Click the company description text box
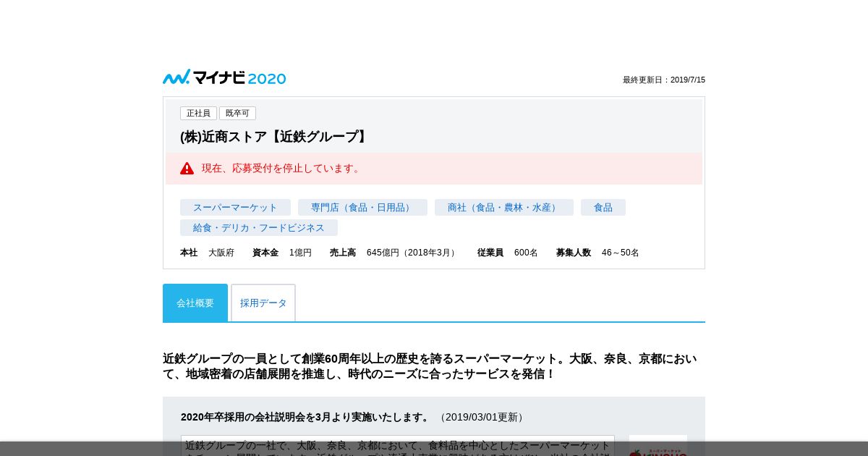 398,446
